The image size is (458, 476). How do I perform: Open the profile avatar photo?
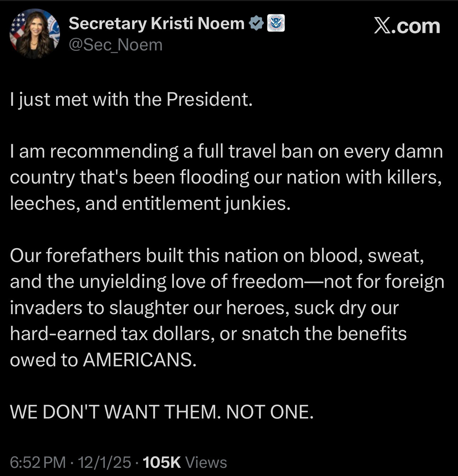click(34, 34)
